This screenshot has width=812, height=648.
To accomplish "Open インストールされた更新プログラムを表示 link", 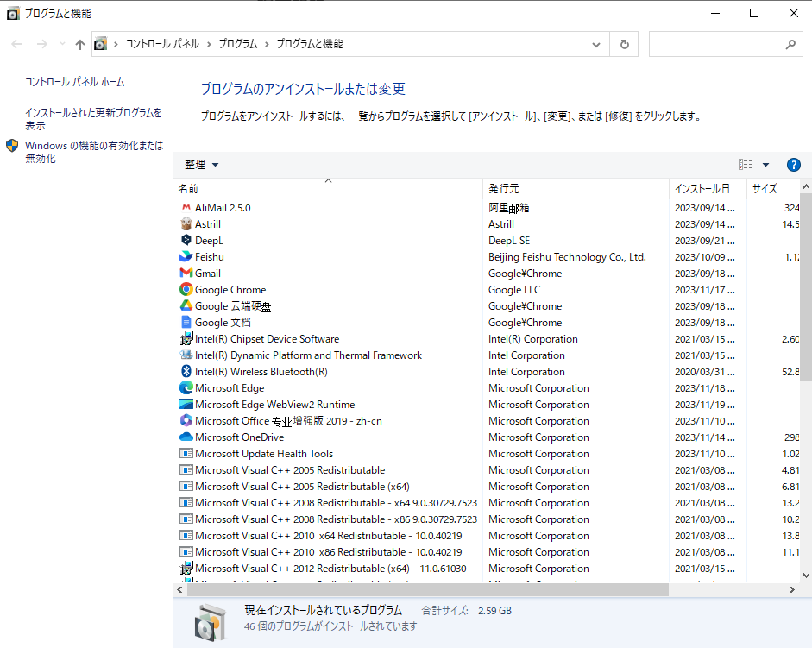I will pos(93,118).
